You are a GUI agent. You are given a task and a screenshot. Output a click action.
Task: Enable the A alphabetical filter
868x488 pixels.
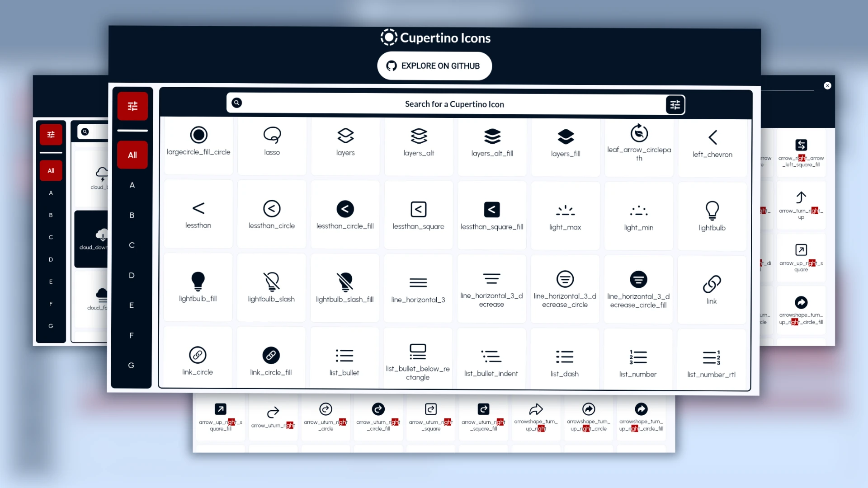(x=132, y=185)
